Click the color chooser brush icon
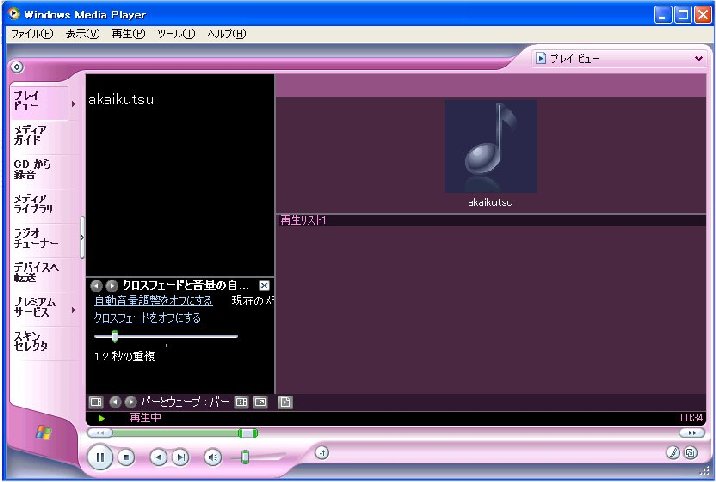 click(673, 453)
